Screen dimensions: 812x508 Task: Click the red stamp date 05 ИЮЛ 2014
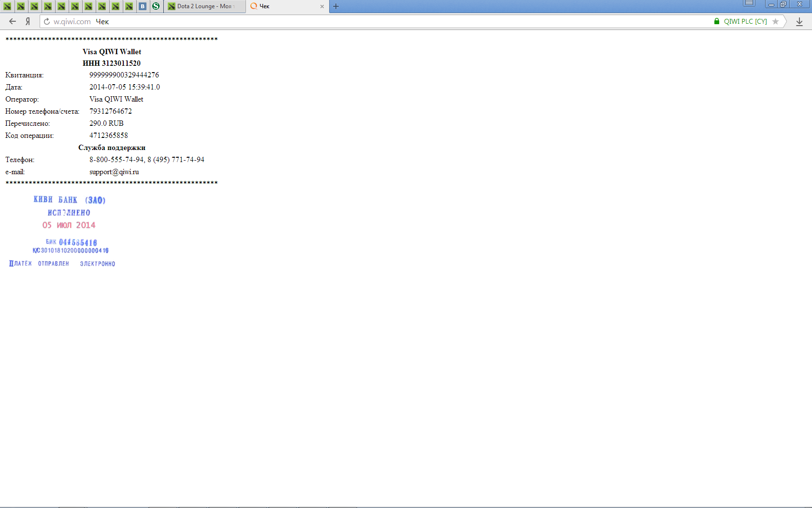(x=69, y=225)
